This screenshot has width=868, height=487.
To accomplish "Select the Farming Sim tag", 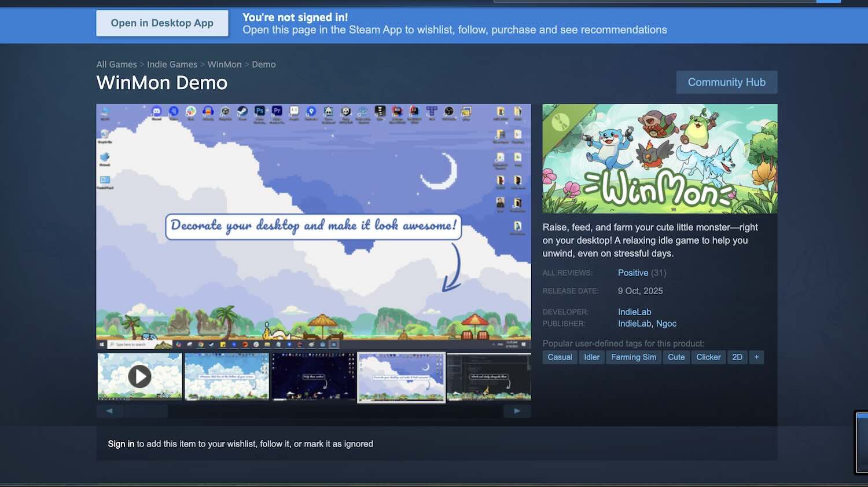I will pyautogui.click(x=634, y=357).
